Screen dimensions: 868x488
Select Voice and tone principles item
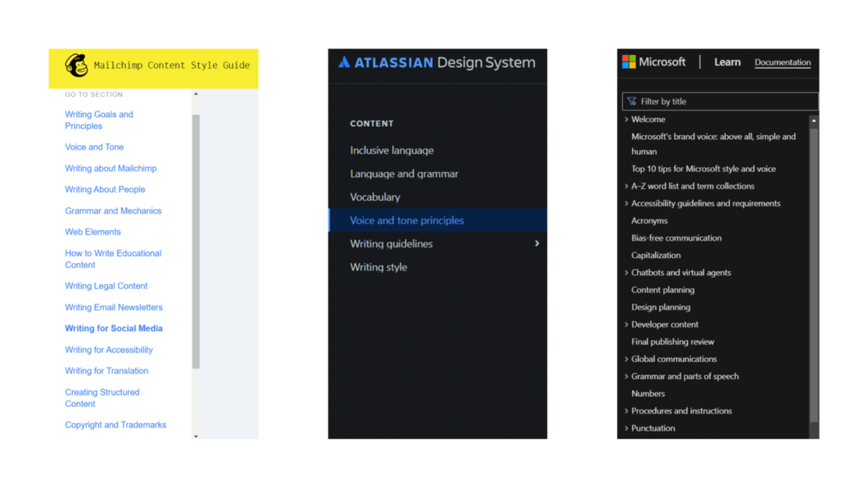(x=438, y=221)
